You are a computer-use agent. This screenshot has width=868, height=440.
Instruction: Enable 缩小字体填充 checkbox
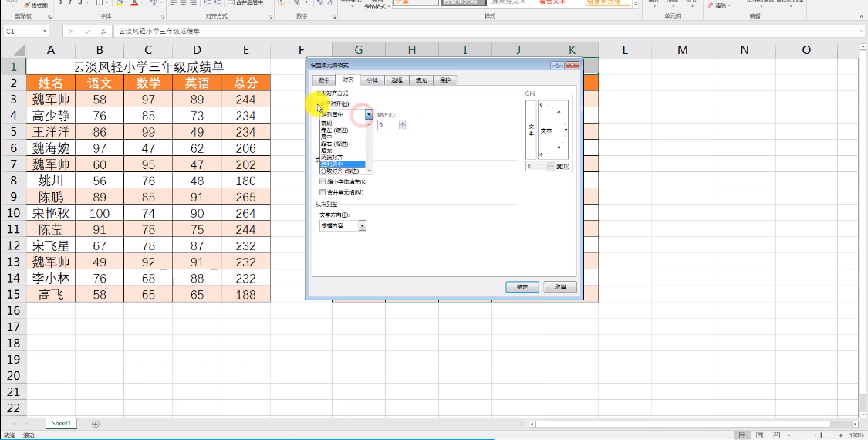323,181
